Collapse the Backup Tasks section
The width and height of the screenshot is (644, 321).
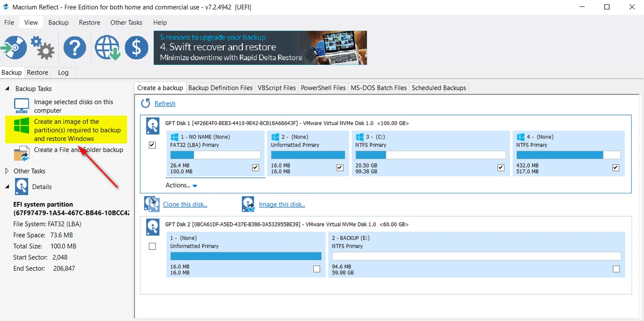(7, 89)
